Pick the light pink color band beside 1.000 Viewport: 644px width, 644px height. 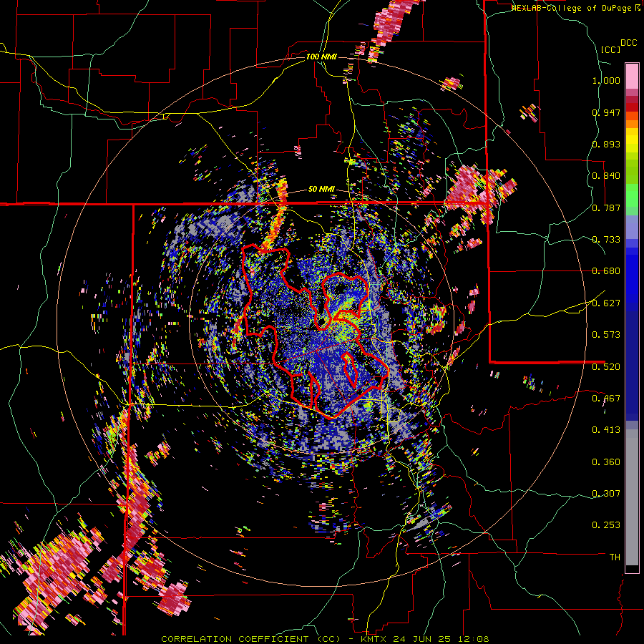[x=632, y=76]
